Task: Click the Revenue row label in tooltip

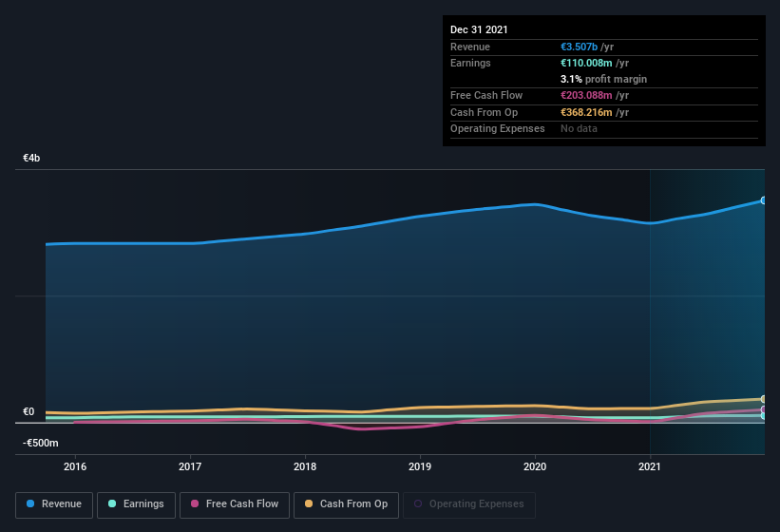Action: pyautogui.click(x=470, y=47)
